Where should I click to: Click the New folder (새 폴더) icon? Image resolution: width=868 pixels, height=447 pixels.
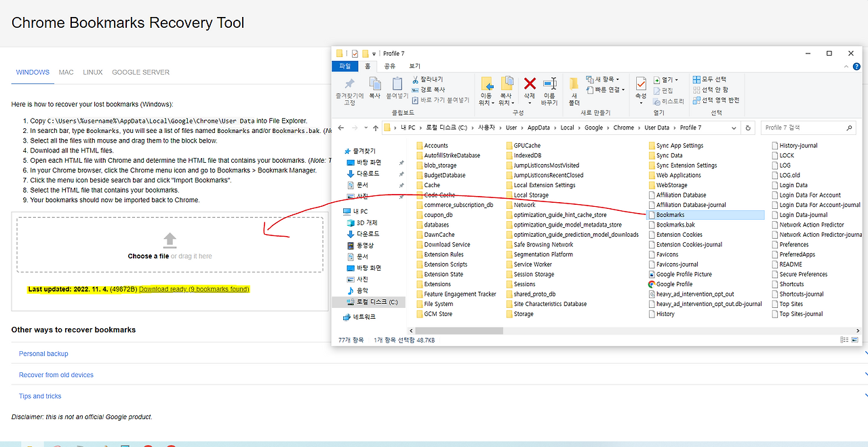(574, 83)
